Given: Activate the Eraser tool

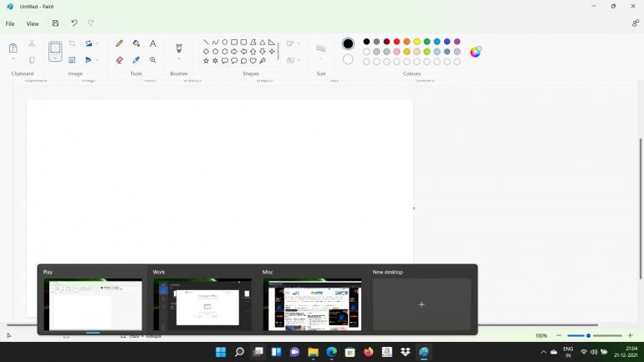Looking at the screenshot, I should click(x=120, y=60).
